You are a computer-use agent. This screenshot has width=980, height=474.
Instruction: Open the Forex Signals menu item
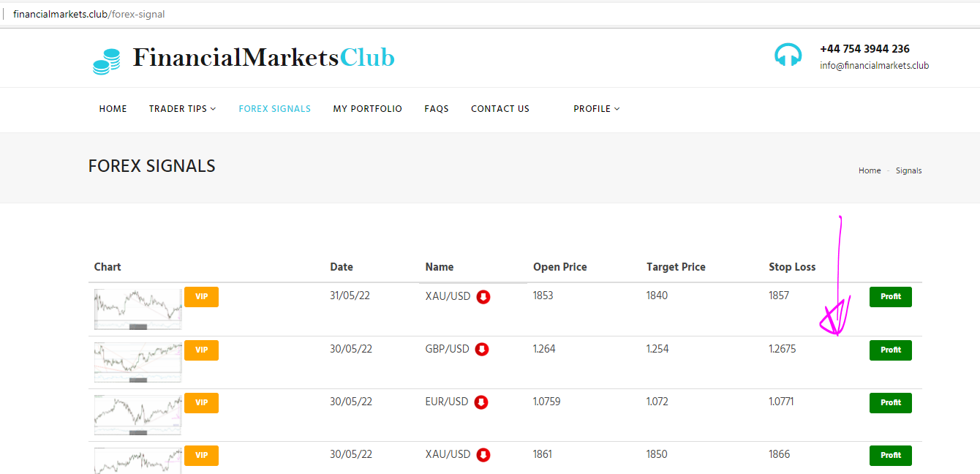[274, 109]
